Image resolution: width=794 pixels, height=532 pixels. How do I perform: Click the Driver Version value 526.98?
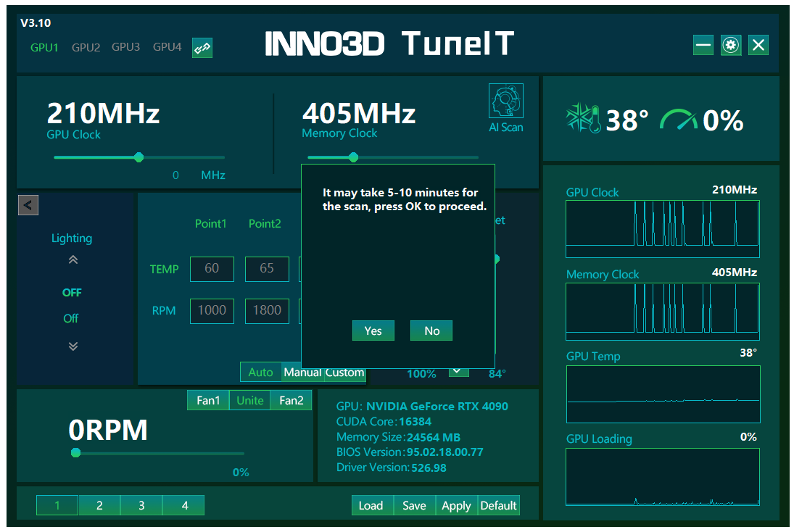(x=429, y=467)
